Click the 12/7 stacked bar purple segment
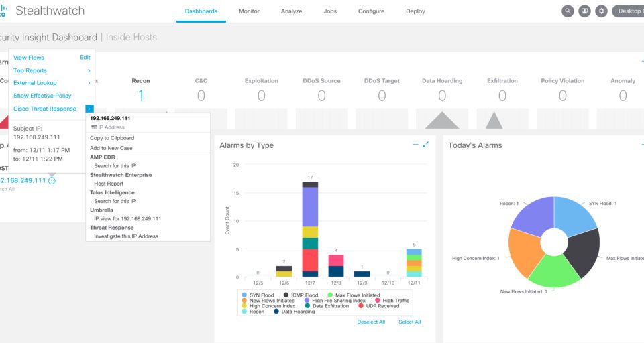The image size is (644, 343). coord(310,207)
